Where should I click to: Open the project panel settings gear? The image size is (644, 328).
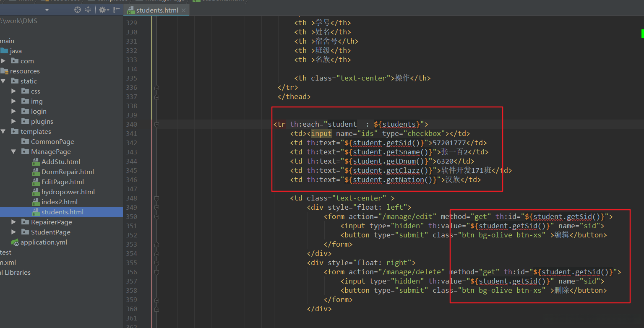pos(102,10)
